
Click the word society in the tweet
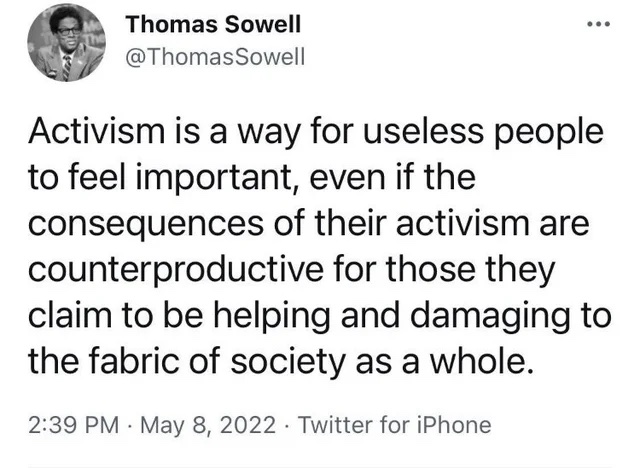coord(288,363)
